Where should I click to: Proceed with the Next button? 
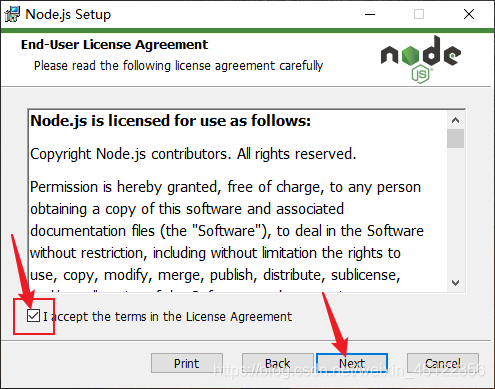click(x=352, y=363)
